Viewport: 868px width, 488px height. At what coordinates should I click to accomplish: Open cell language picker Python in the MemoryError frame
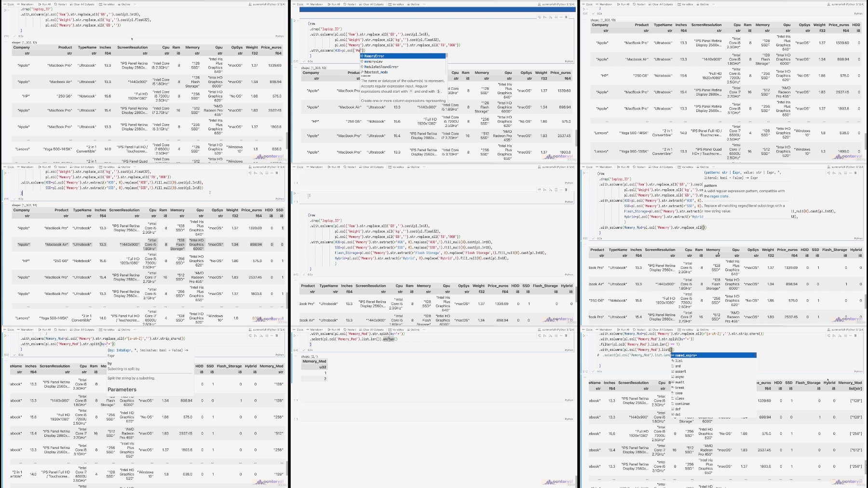pos(569,61)
